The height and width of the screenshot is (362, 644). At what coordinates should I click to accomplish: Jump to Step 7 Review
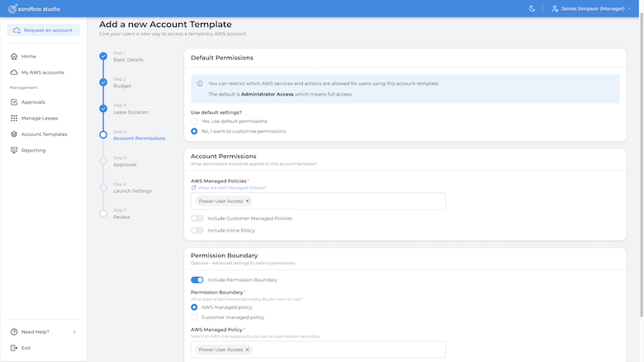[x=121, y=214]
